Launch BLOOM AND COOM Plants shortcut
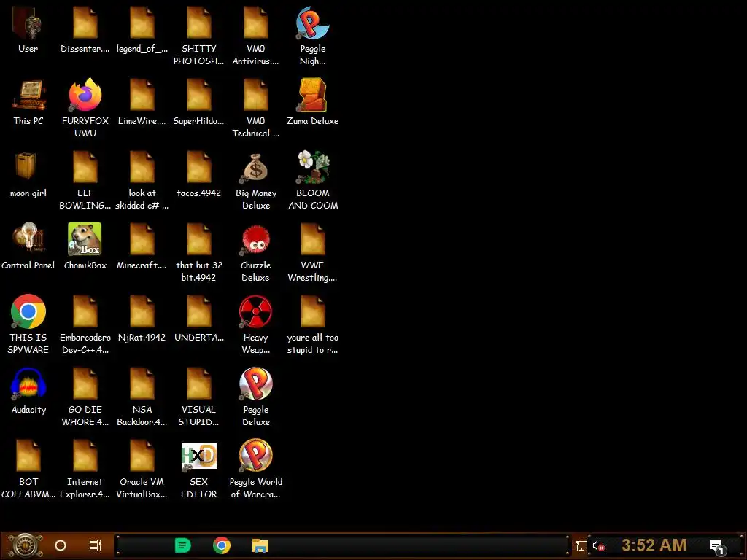The image size is (747, 560). tap(312, 167)
